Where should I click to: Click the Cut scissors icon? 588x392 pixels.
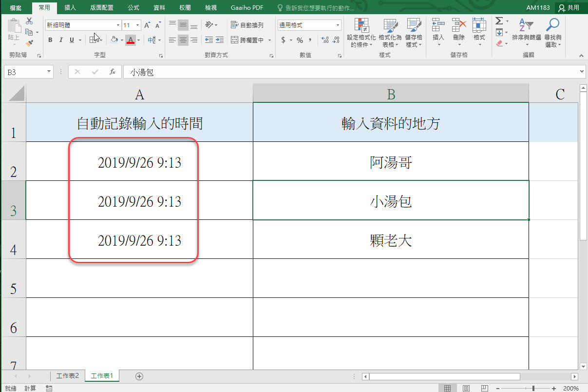coord(29,21)
